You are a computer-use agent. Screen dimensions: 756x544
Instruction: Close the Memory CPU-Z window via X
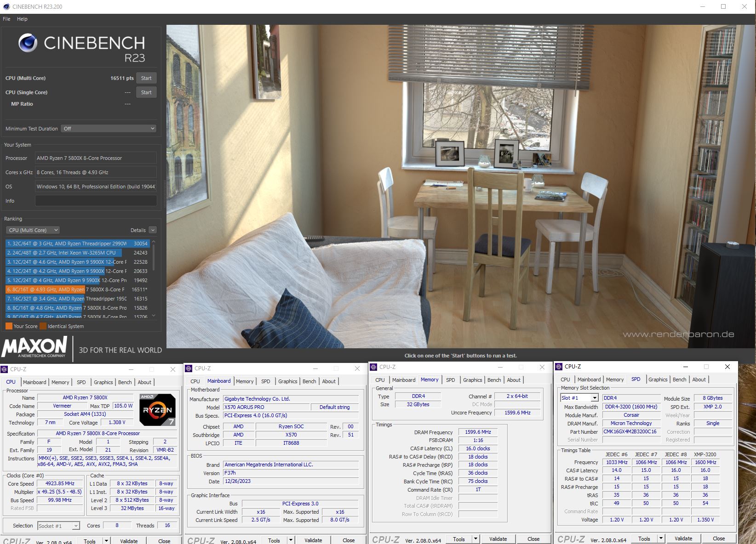coord(542,367)
